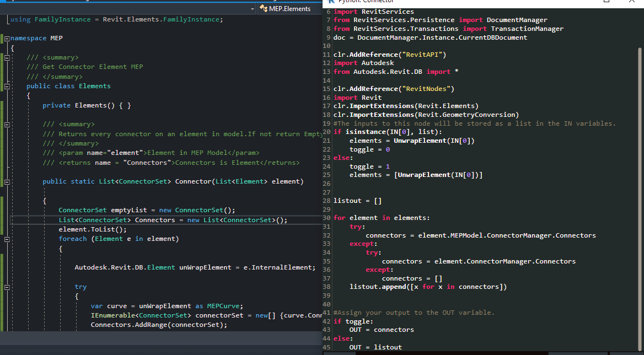Collapse the foreach Element e loop

[7, 239]
